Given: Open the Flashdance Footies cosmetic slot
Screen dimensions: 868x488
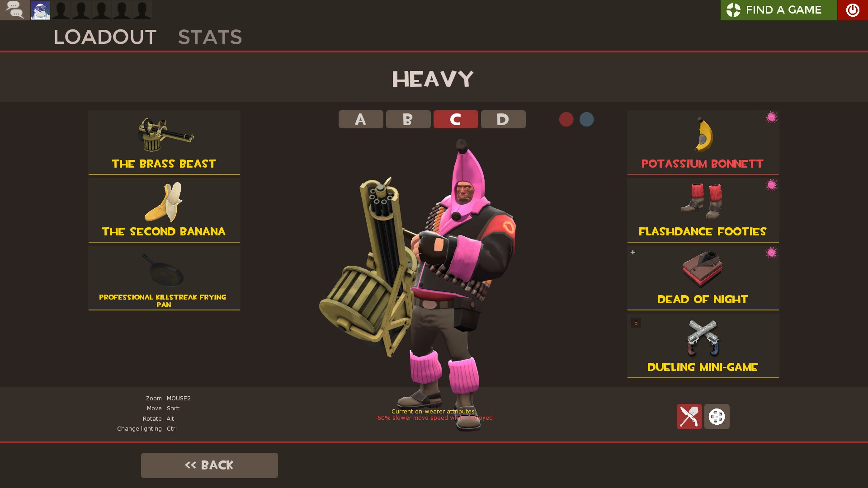Looking at the screenshot, I should (703, 210).
